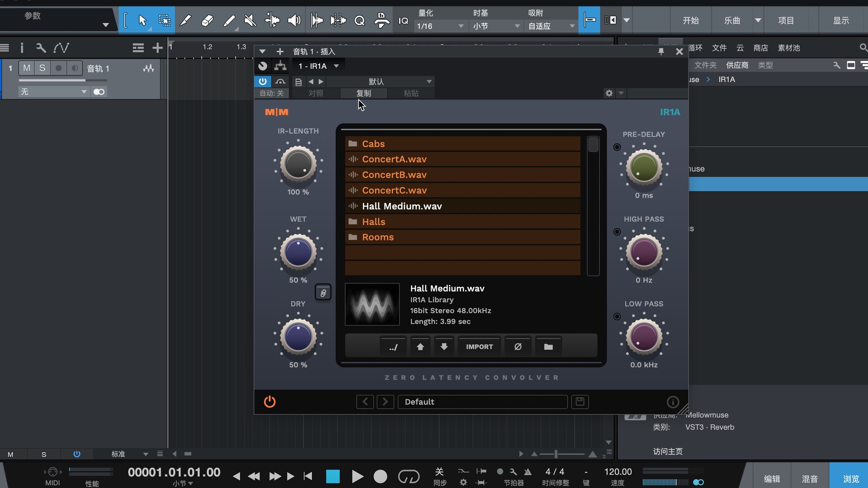Toggle monitor on 音轨 1

pos(75,68)
